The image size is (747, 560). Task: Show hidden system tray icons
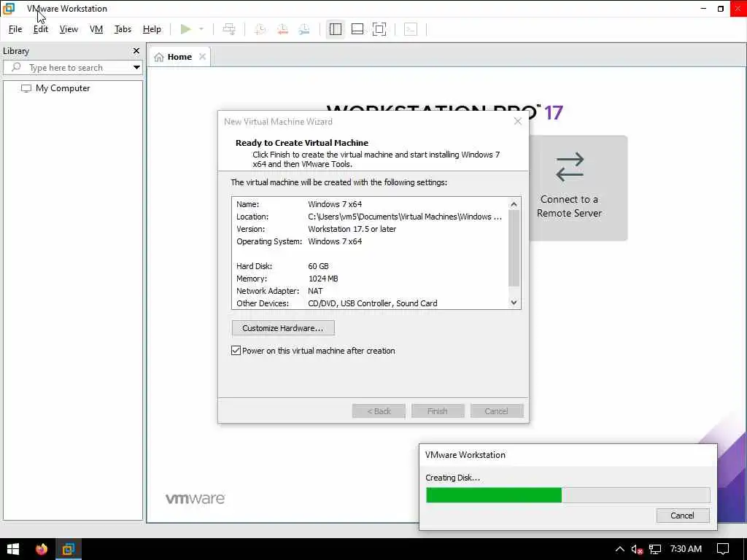pos(620,549)
